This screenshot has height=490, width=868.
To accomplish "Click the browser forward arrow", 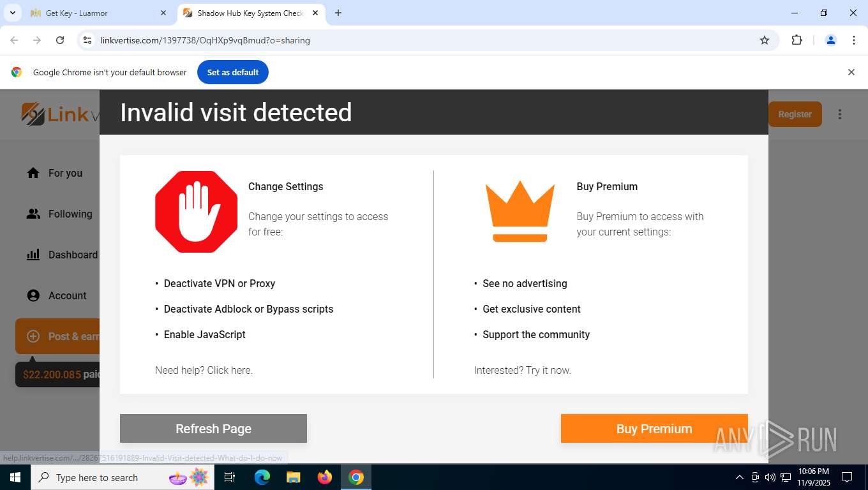I will [37, 40].
